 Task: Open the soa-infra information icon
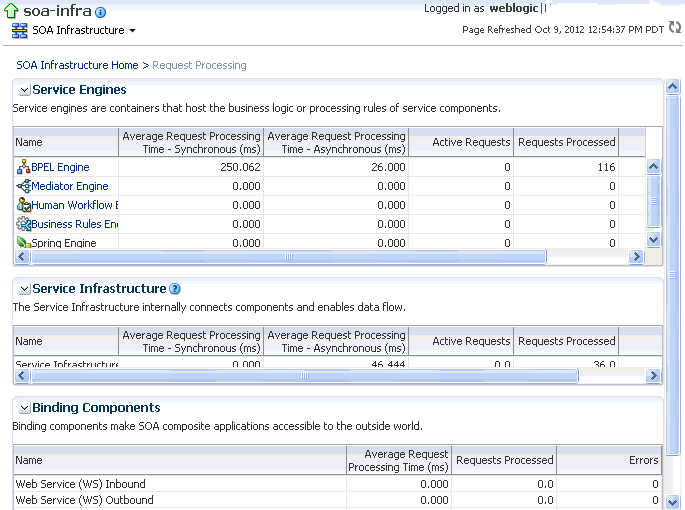100,13
